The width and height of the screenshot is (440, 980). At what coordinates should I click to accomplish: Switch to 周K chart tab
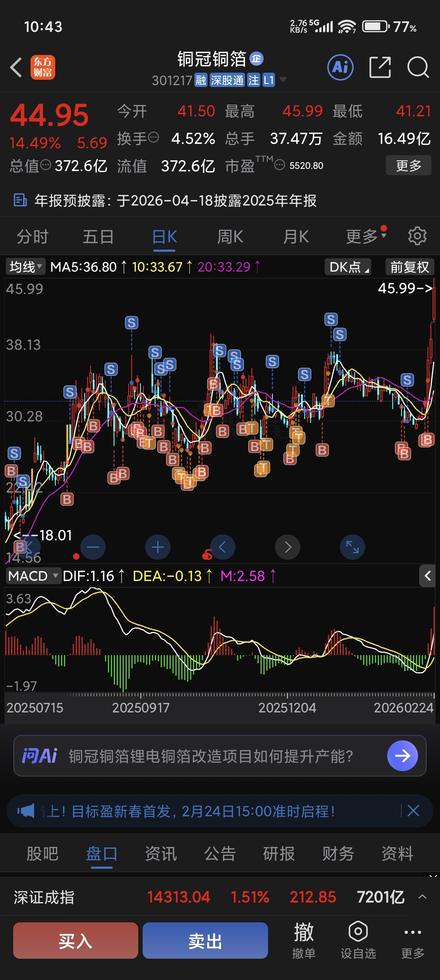[230, 236]
